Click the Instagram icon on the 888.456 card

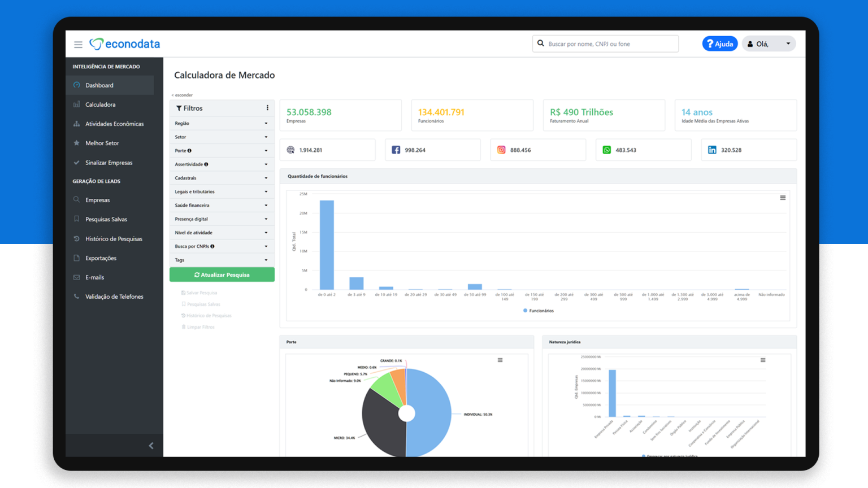click(501, 150)
